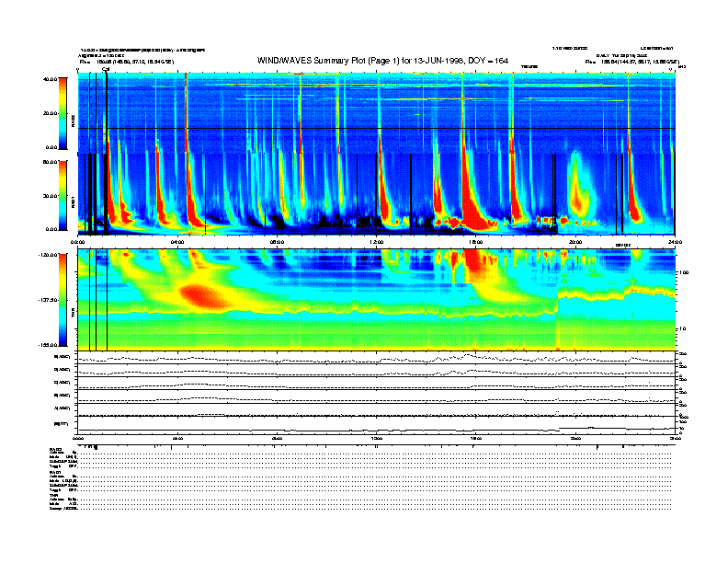Click the 16:00 label on the bottom line-plot axis
This screenshot has width=728, height=563.
click(476, 438)
